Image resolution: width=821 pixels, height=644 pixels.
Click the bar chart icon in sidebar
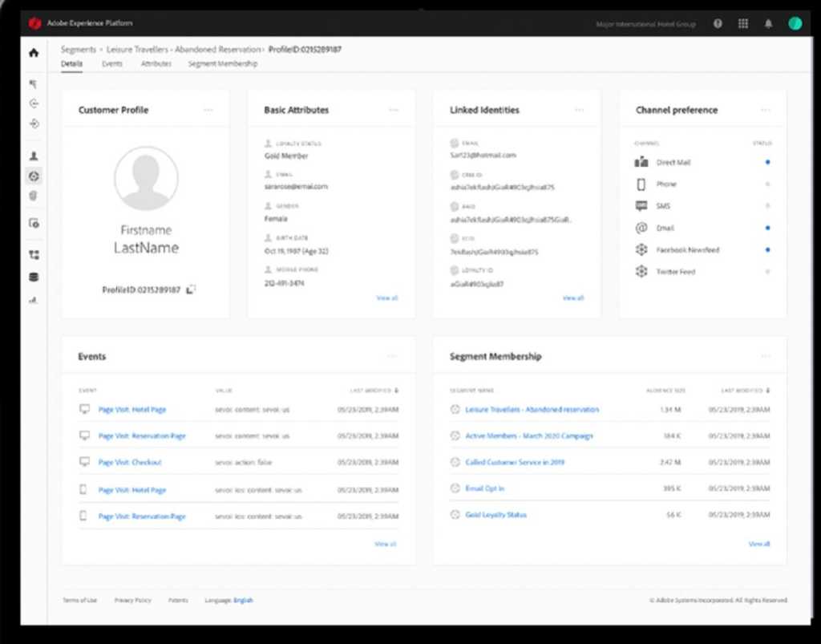click(34, 300)
